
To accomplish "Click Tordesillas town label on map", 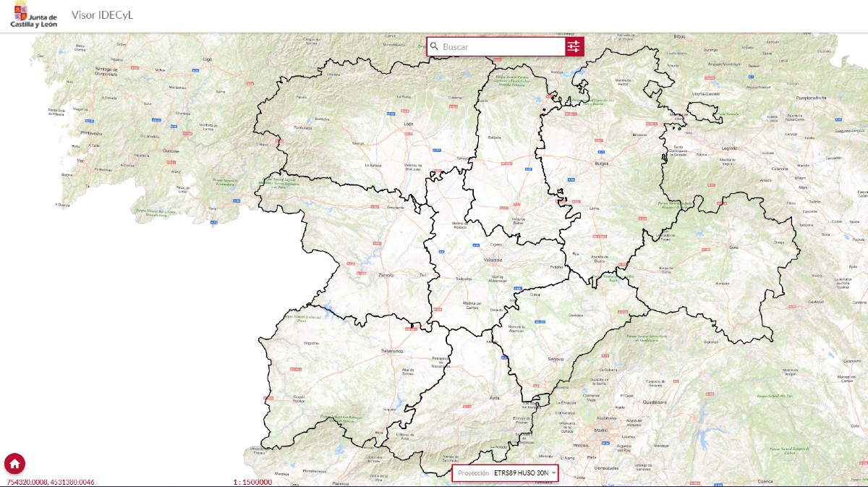I will point(464,279).
